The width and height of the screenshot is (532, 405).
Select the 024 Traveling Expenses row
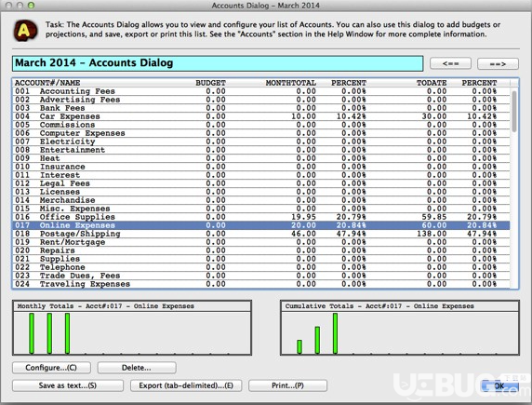261,284
